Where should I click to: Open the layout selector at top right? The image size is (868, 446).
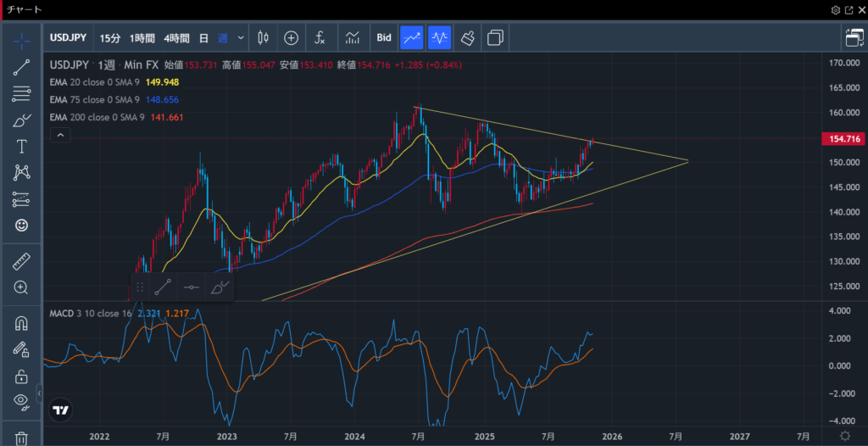click(854, 37)
